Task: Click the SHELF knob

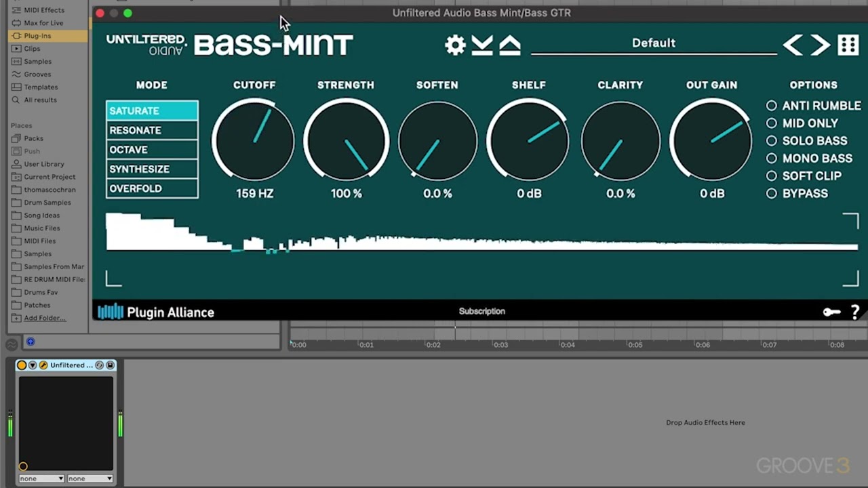Action: [x=529, y=140]
